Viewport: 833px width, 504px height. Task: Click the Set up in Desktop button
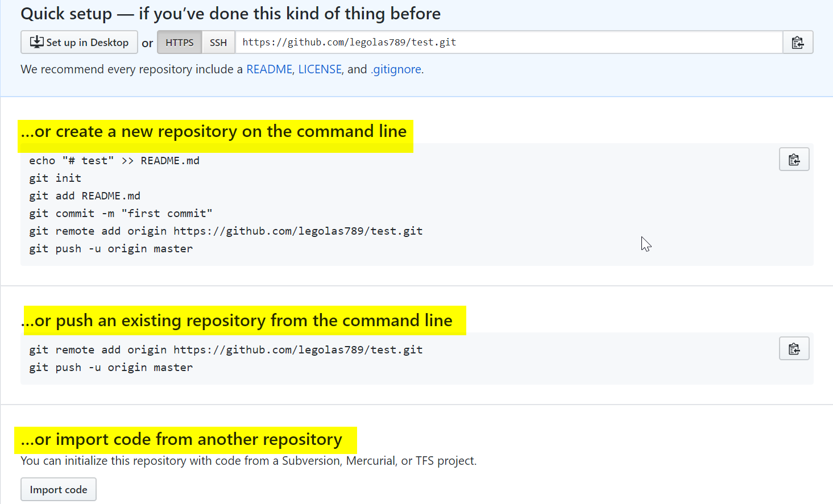point(79,43)
